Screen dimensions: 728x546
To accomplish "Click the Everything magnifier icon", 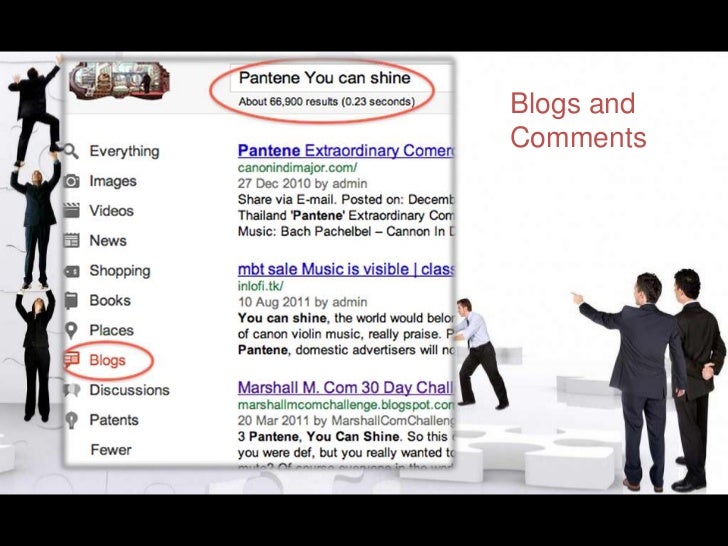I will (x=71, y=150).
